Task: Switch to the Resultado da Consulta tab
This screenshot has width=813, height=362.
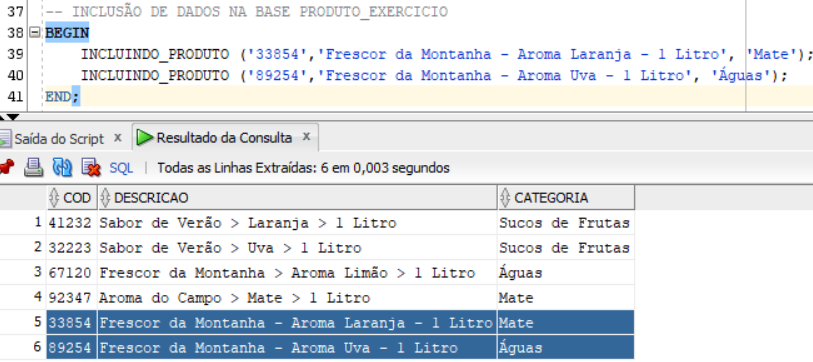Action: 224,138
